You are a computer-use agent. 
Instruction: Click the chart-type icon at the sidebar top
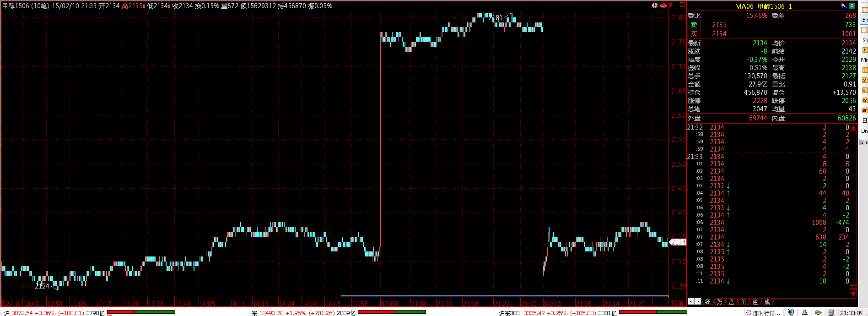[865, 10]
